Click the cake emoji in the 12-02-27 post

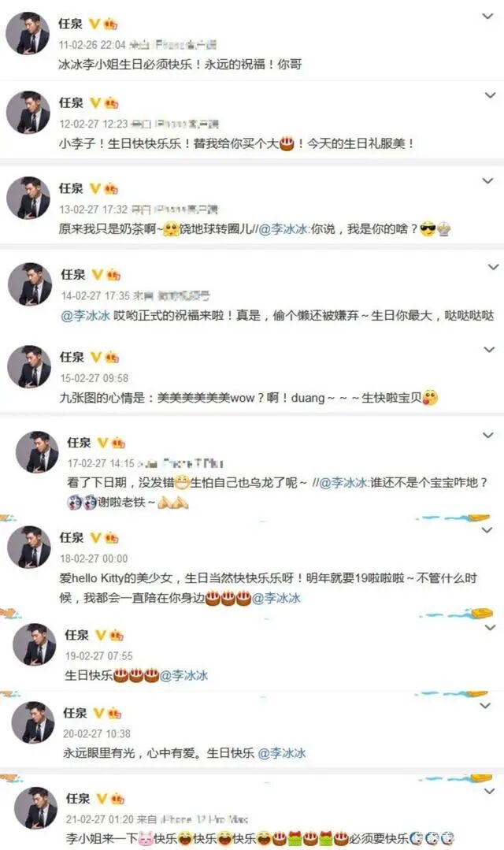(x=287, y=143)
